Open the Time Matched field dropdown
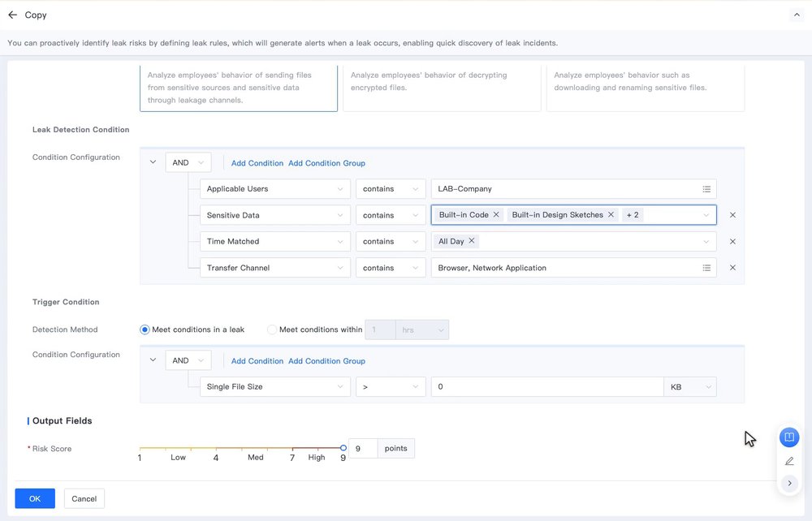Viewport: 812px width, 521px height. tap(275, 242)
